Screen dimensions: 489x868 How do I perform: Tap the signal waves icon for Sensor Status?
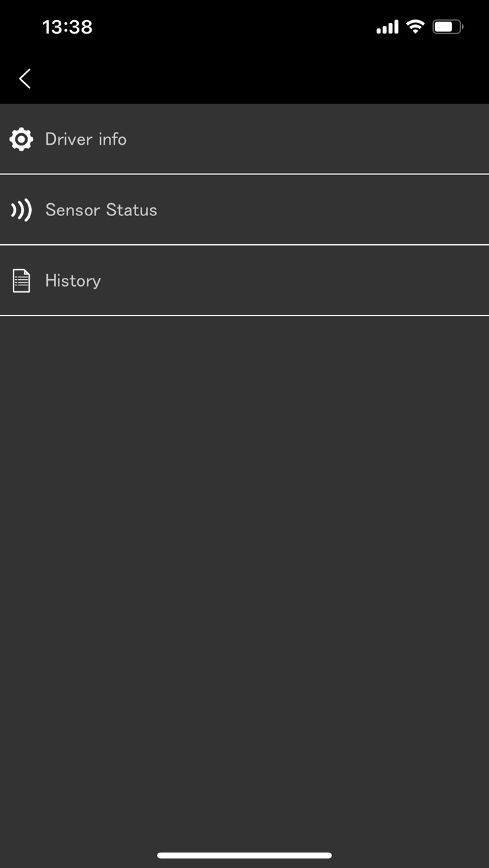[22, 210]
